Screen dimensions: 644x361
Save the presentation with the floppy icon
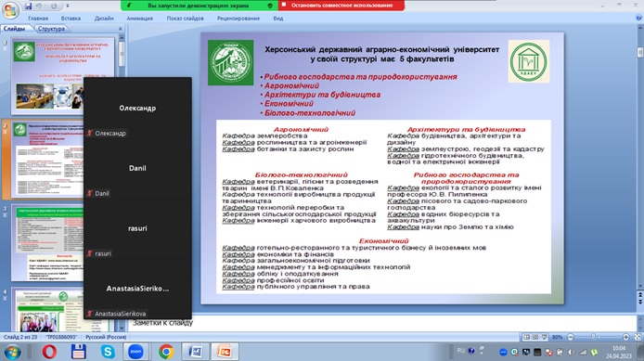(x=28, y=6)
